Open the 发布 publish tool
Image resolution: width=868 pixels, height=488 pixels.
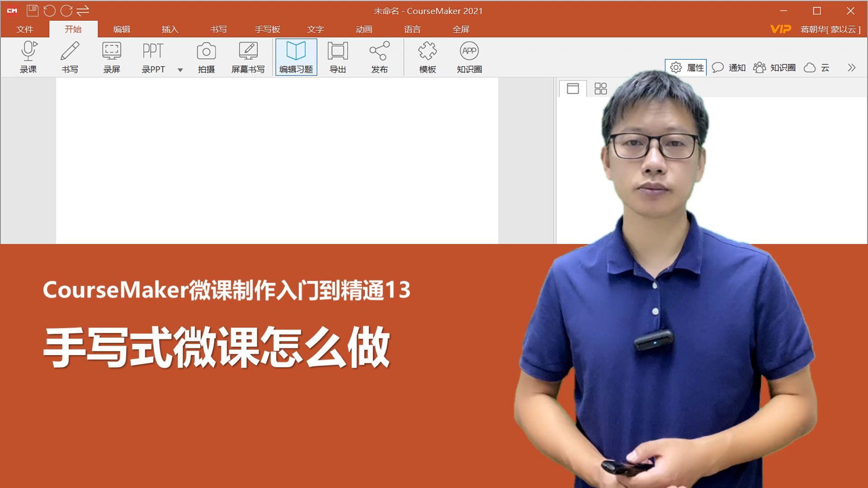pos(380,56)
